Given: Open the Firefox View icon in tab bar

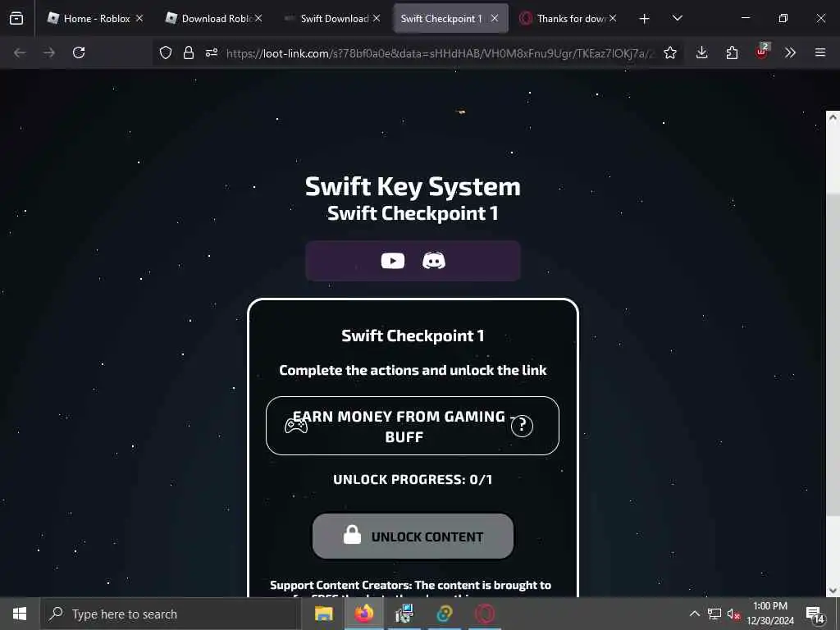Looking at the screenshot, I should point(16,18).
